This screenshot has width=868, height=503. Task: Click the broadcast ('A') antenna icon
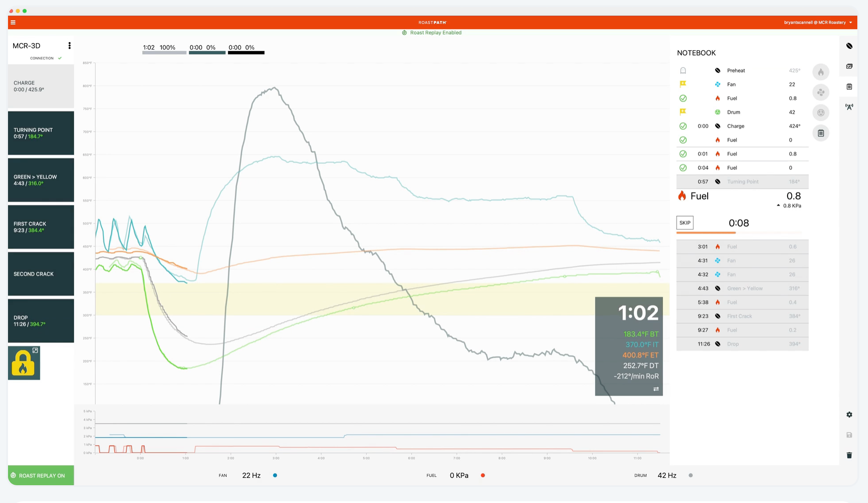pos(849,107)
